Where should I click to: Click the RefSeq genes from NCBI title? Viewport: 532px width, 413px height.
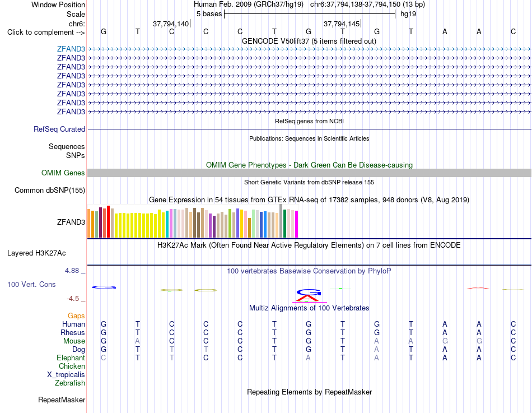coord(309,121)
